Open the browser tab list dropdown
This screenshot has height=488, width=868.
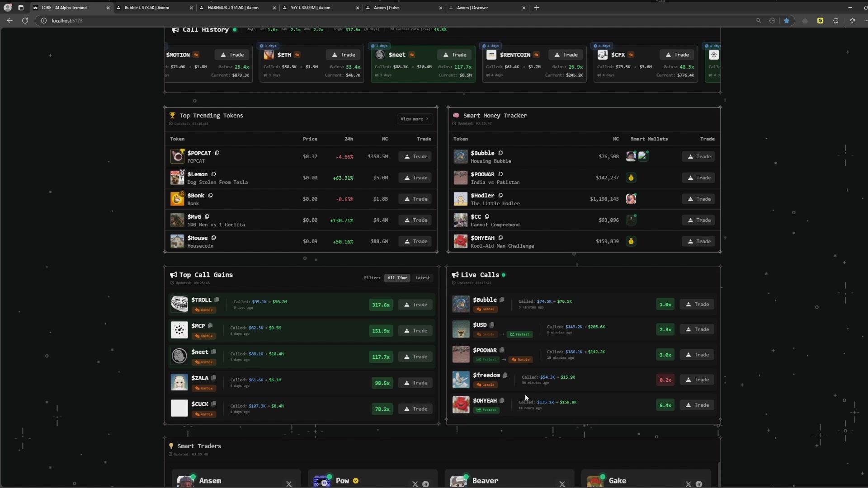[x=21, y=8]
